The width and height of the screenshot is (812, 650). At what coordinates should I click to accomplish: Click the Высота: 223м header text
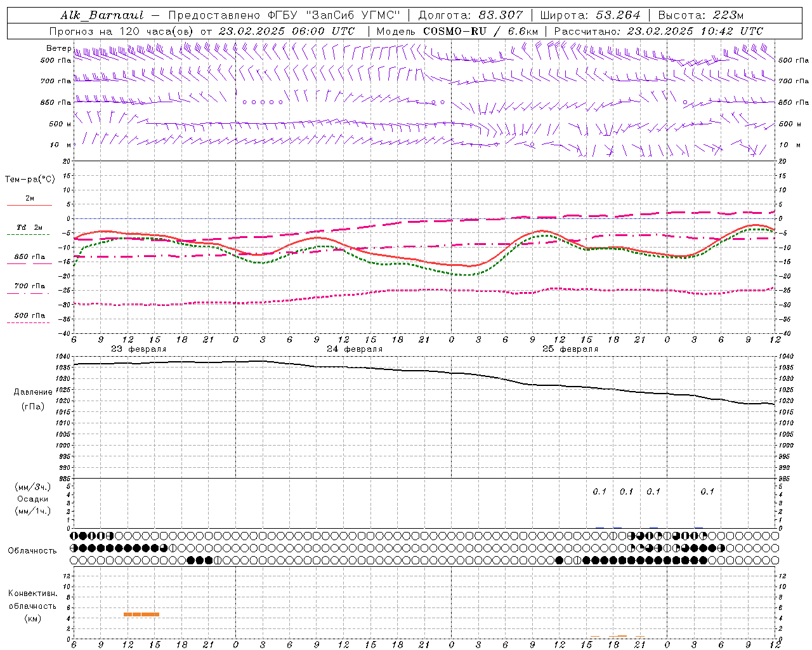[701, 15]
